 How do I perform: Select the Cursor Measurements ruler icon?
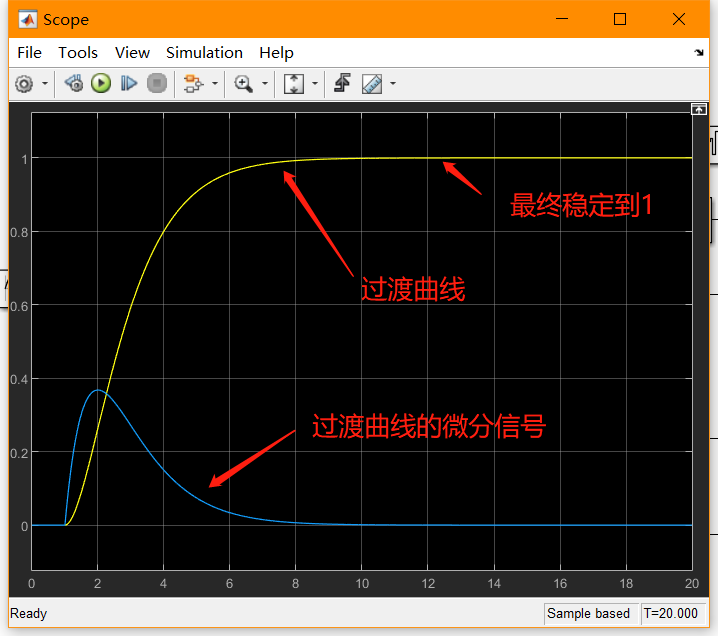tap(372, 84)
